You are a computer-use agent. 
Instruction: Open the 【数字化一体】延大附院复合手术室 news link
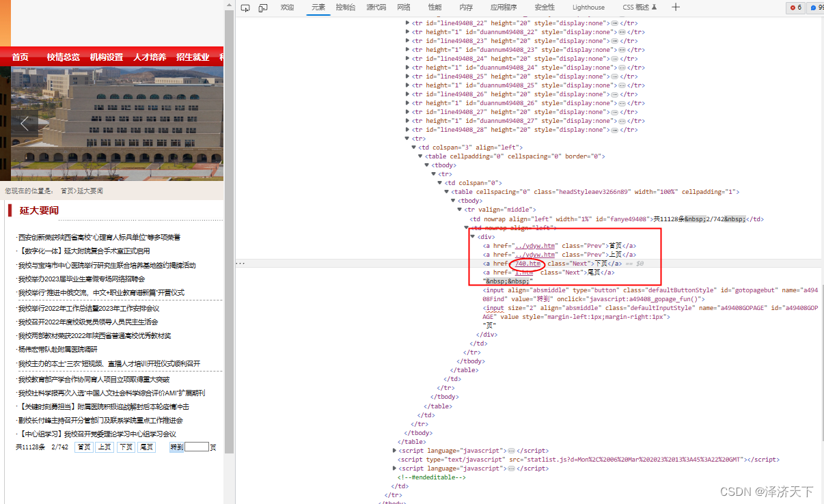(x=84, y=251)
